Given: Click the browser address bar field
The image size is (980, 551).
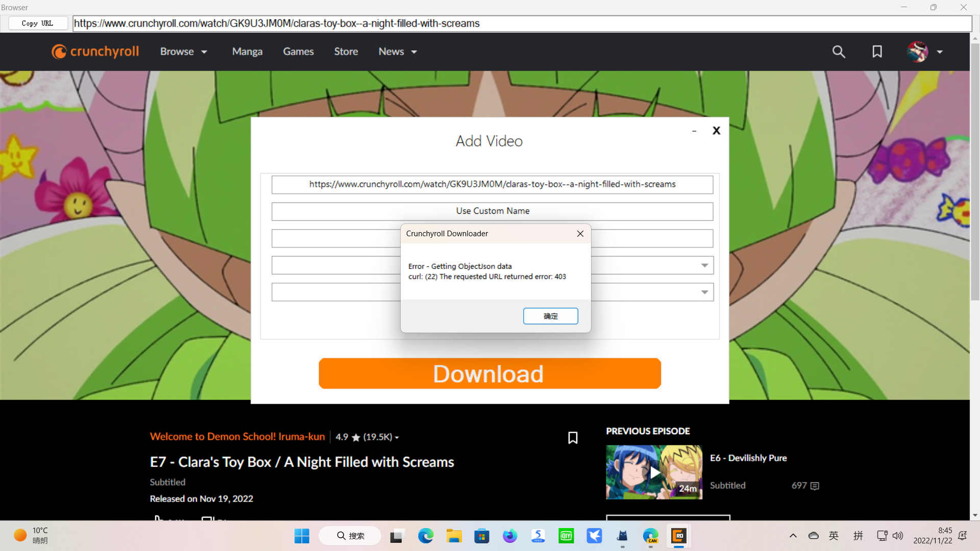Looking at the screenshot, I should 522,23.
